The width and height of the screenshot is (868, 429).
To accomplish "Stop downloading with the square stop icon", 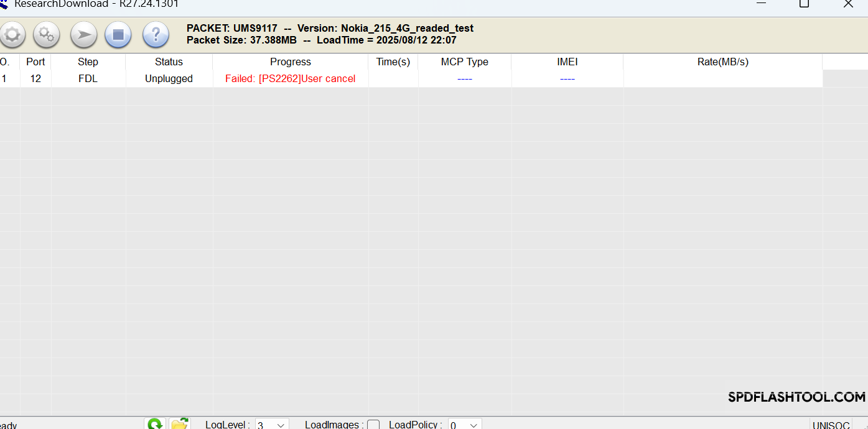I will (x=118, y=35).
